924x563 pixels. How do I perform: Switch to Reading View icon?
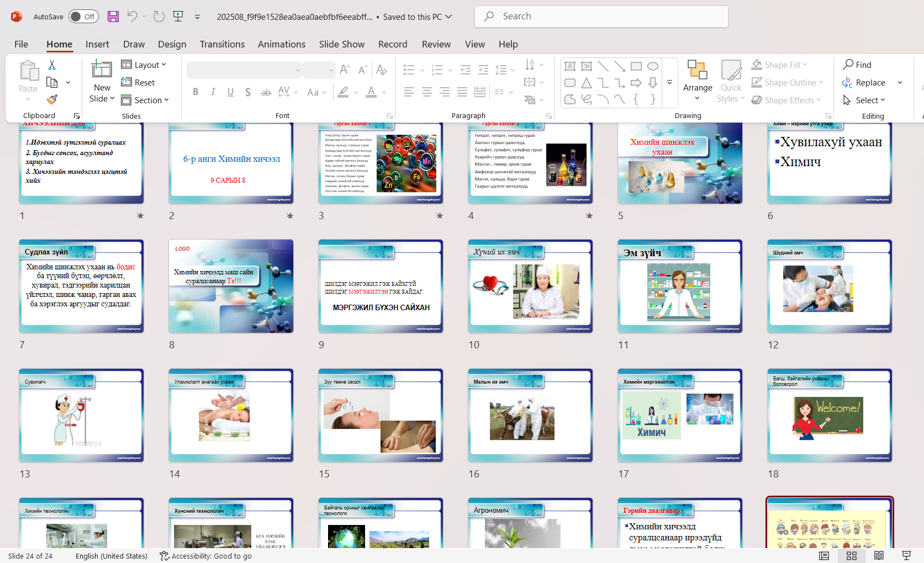coord(879,556)
